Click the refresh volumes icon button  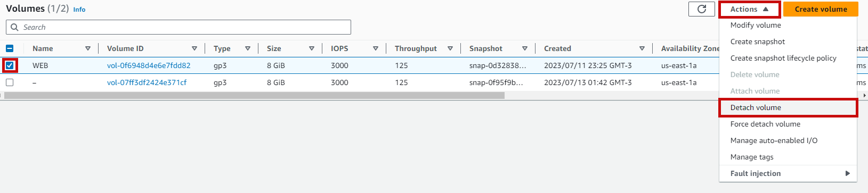tap(702, 9)
